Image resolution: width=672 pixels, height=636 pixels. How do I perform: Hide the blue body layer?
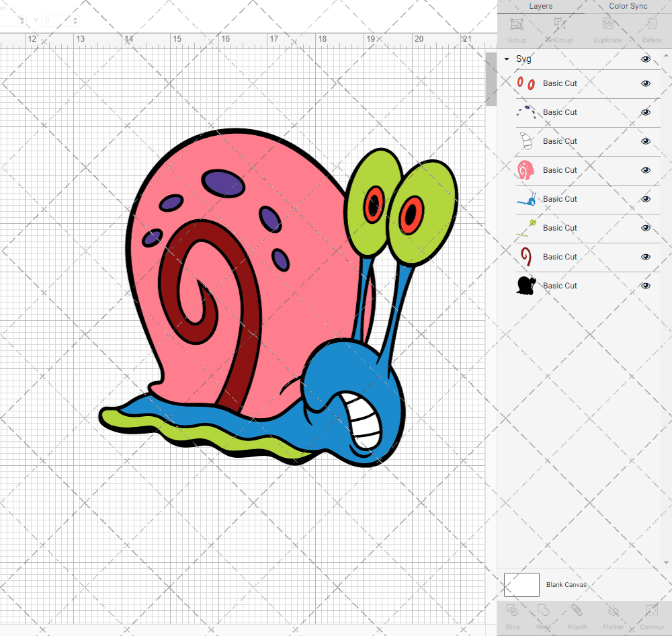pos(645,199)
